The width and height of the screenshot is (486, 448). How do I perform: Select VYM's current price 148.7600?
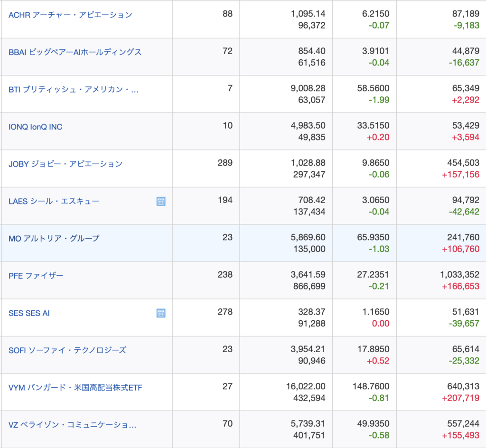pyautogui.click(x=373, y=387)
